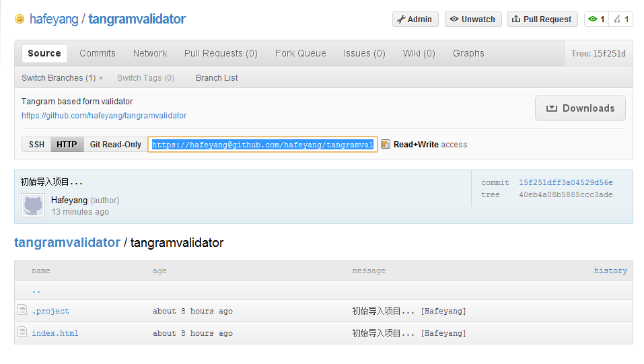Click the age cell of .project row
This screenshot has width=644, height=364.
[192, 311]
